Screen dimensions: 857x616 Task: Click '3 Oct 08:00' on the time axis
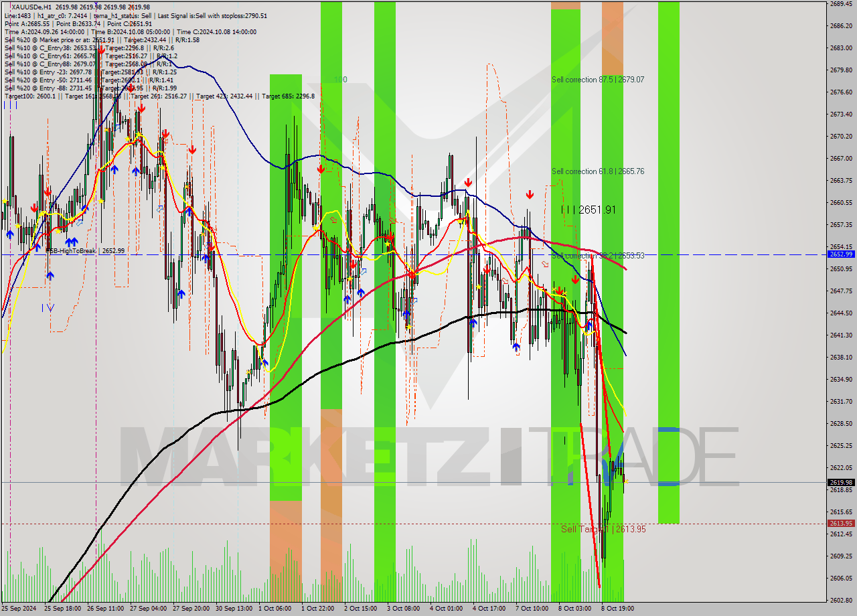point(404,609)
